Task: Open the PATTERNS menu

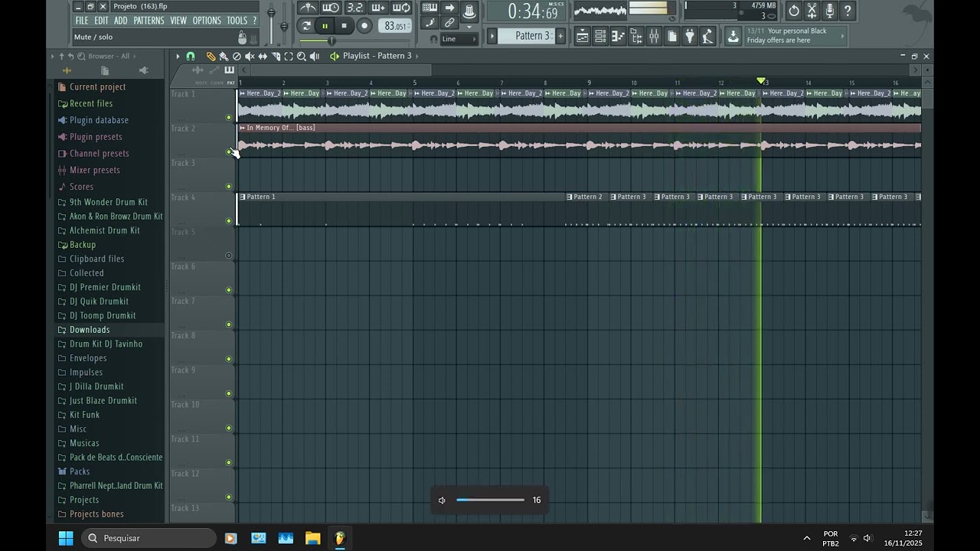Action: pos(149,21)
